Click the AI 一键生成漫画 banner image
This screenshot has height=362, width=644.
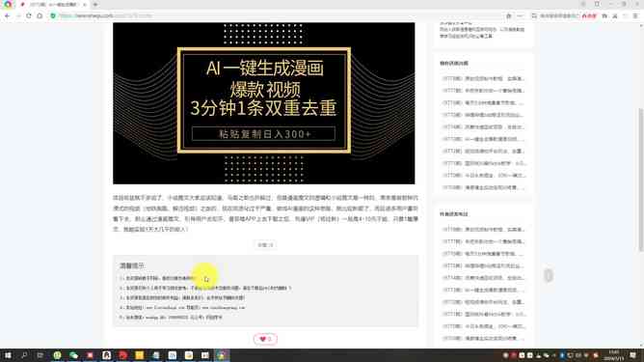click(264, 103)
